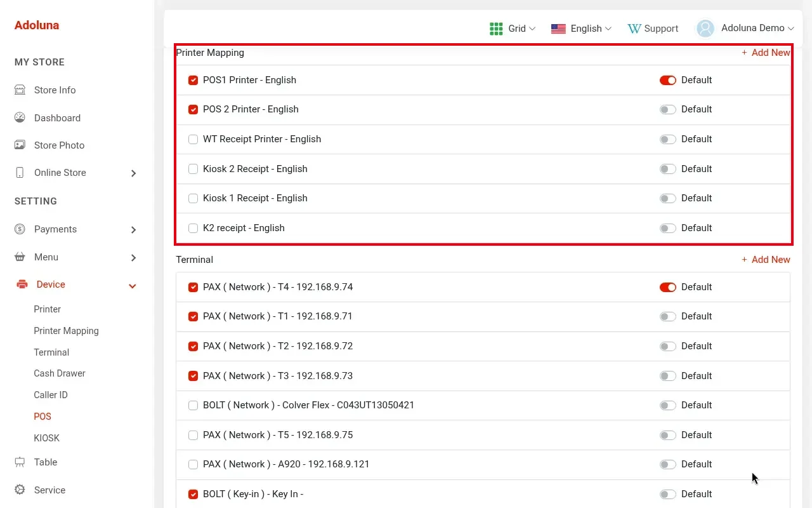Viewport: 812px width, 508px height.
Task: Click the Payments dollar icon
Action: (20, 229)
